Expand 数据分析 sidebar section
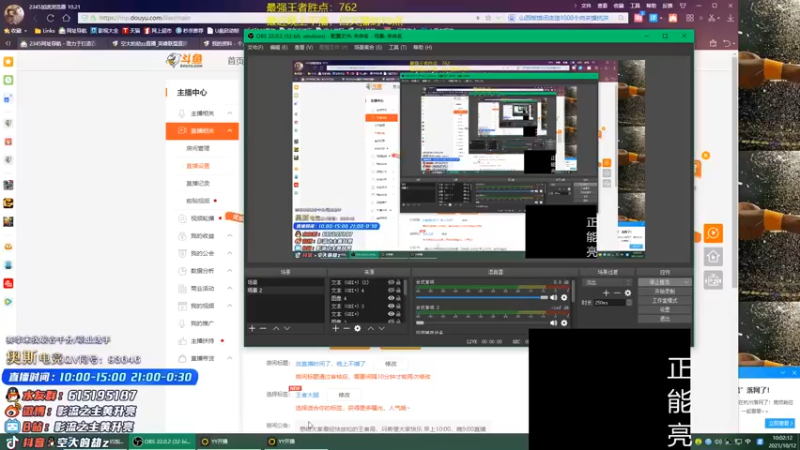 203,271
